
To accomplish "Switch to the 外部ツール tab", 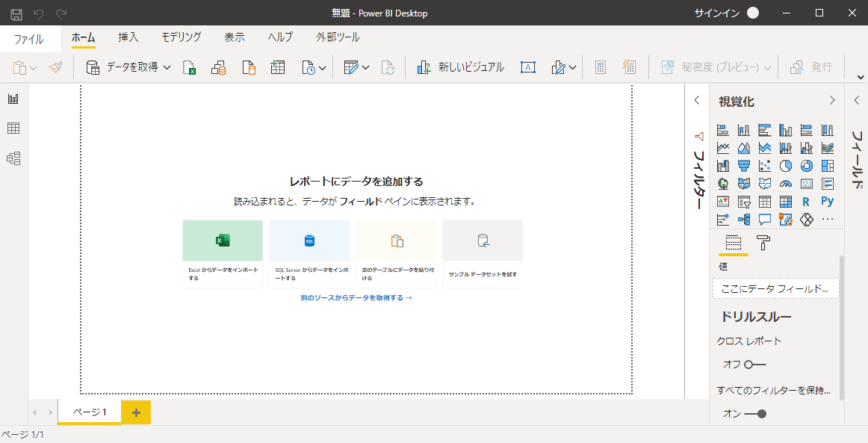I will (x=338, y=37).
